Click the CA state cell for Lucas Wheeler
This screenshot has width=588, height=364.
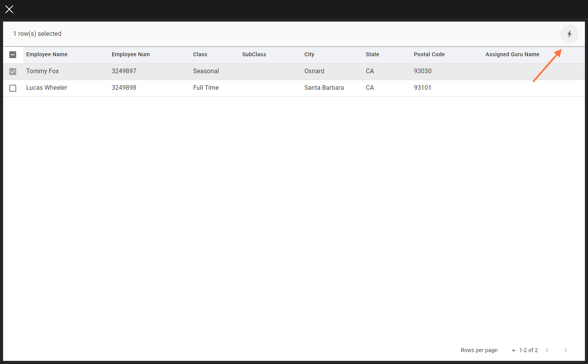pos(370,87)
